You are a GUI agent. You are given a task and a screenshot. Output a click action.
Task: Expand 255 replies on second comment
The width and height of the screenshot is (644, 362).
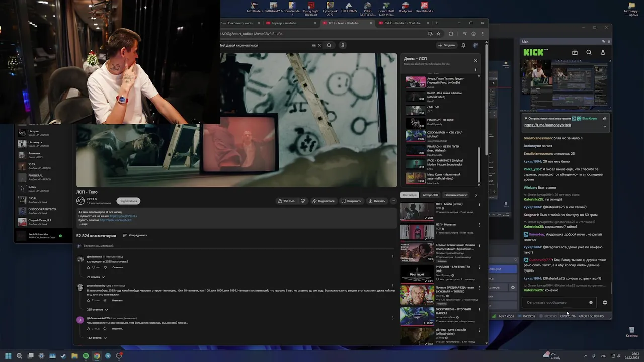point(97,309)
